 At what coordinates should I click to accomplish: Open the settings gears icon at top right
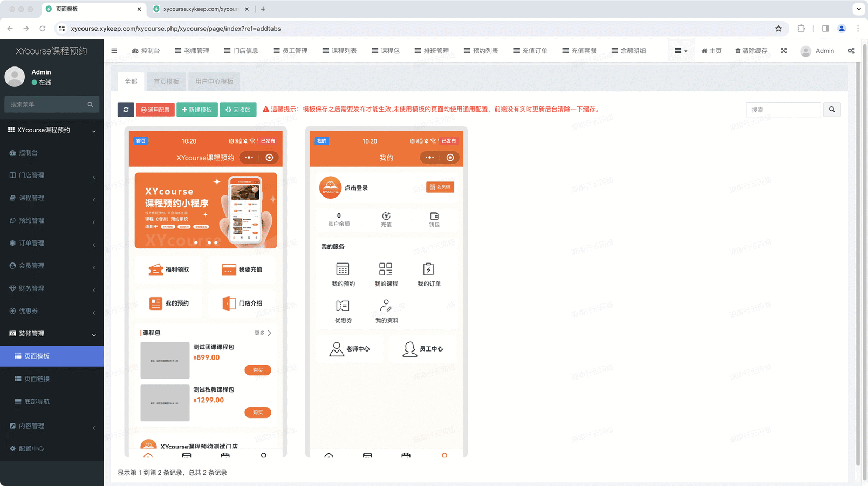pos(851,51)
